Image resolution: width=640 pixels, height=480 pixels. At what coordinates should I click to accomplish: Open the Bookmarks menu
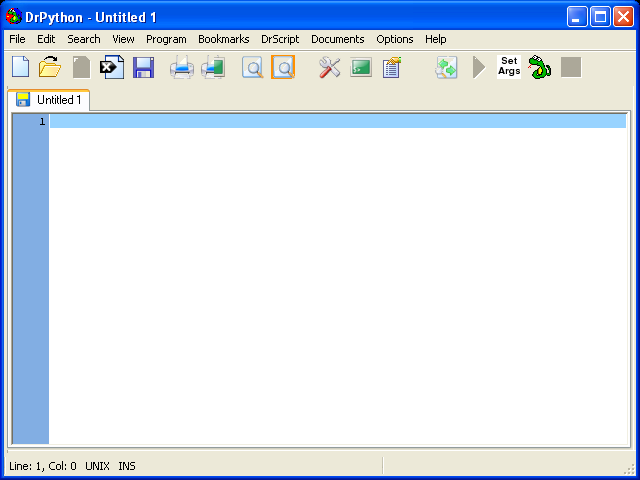tap(223, 39)
